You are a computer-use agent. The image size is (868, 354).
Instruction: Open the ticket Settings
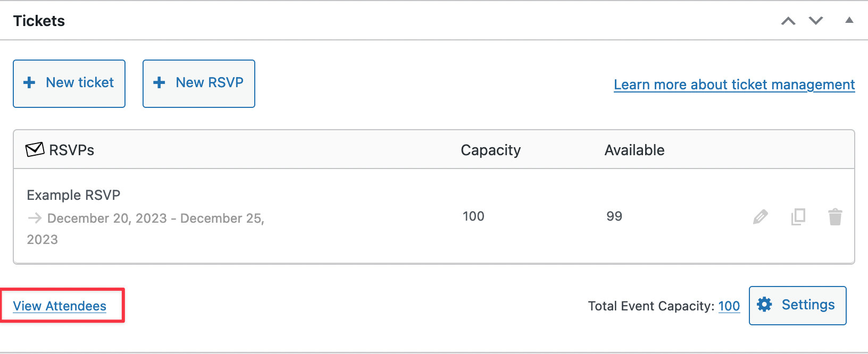797,305
